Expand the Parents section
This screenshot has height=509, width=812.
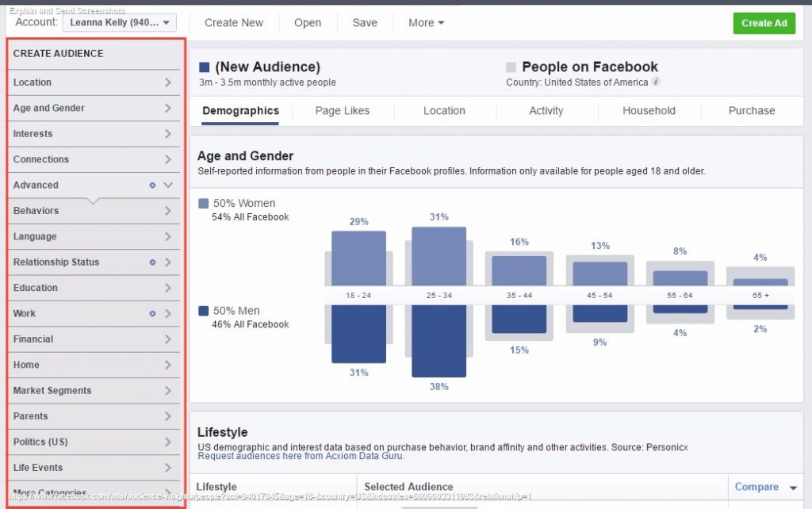tap(94, 416)
